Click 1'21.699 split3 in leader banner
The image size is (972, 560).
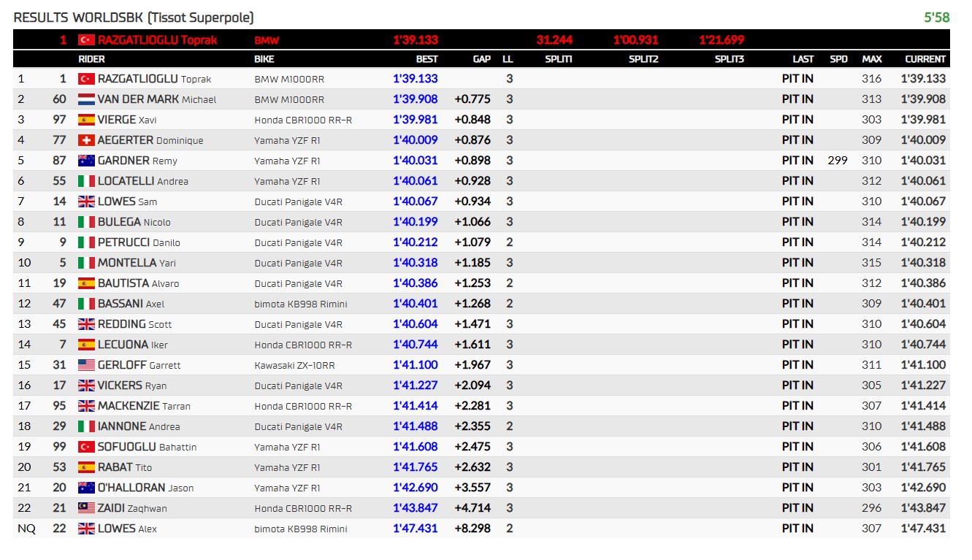click(722, 40)
